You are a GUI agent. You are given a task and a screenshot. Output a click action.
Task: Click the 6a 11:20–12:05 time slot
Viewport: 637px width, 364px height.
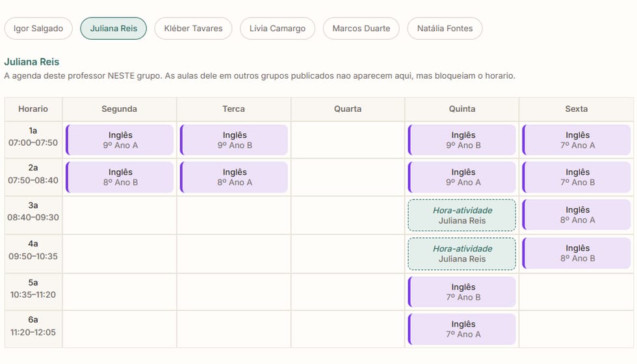pyautogui.click(x=33, y=329)
